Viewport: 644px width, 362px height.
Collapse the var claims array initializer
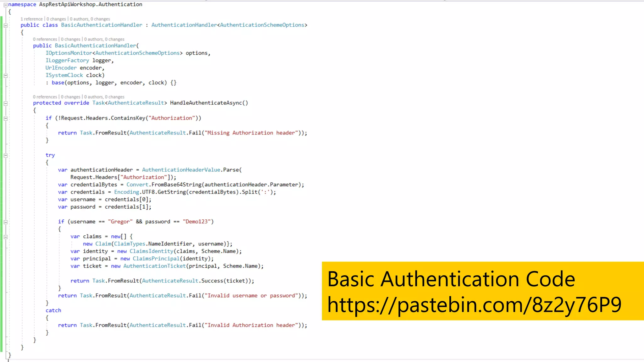pyautogui.click(x=5, y=237)
